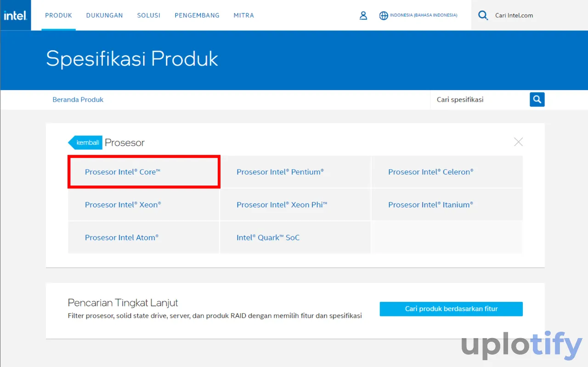Click the globe language icon
Viewport: 588px width, 367px height.
(x=384, y=16)
